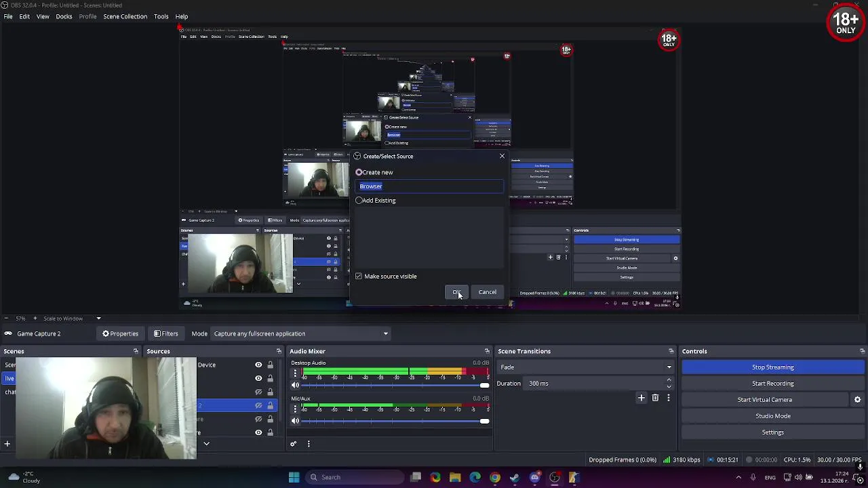
Task: Mute Desktop Audio
Action: click(295, 386)
